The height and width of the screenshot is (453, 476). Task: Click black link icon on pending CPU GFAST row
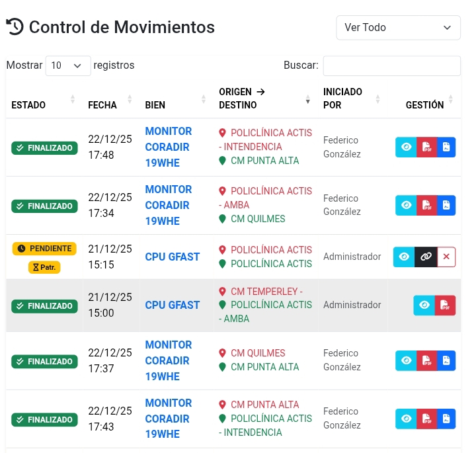pos(426,257)
